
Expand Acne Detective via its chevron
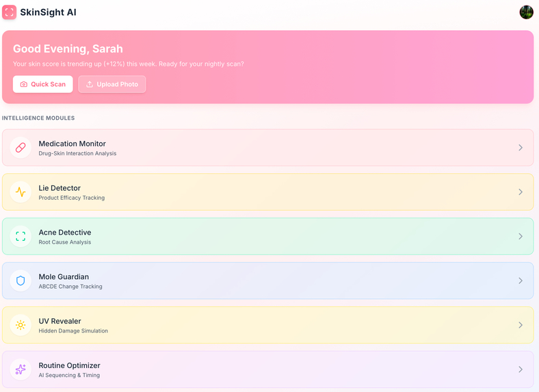pyautogui.click(x=521, y=236)
